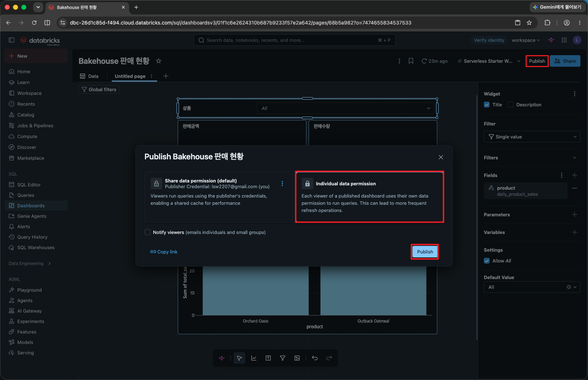This screenshot has width=588, height=380.
Task: Collapse the sidebar with the panel icon
Action: tap(12, 40)
